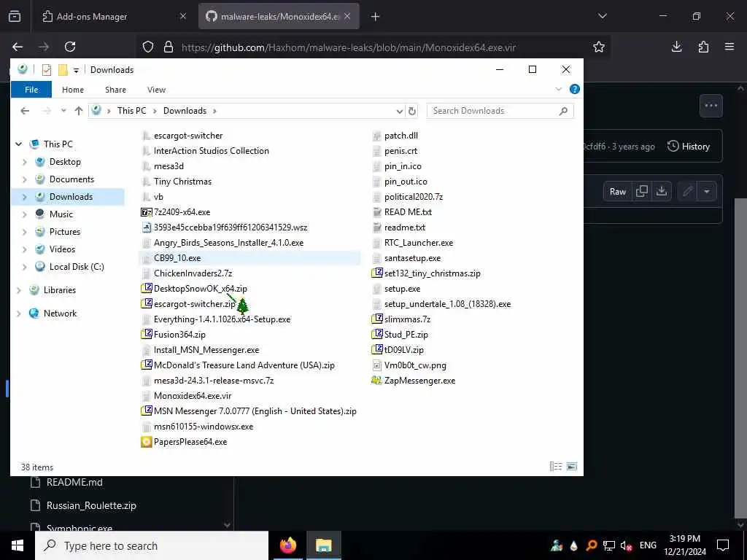Click Firefox back arrow button
Viewport: 747px width, 560px height.
18,47
